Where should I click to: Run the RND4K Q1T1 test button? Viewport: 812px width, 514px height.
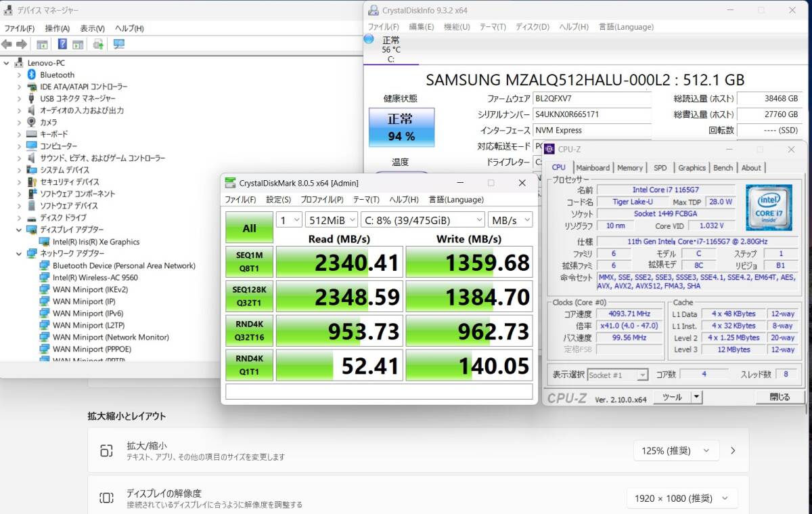pyautogui.click(x=249, y=366)
